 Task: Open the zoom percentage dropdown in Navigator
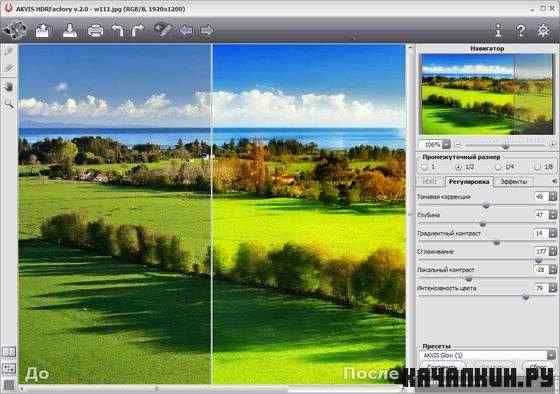tap(446, 145)
